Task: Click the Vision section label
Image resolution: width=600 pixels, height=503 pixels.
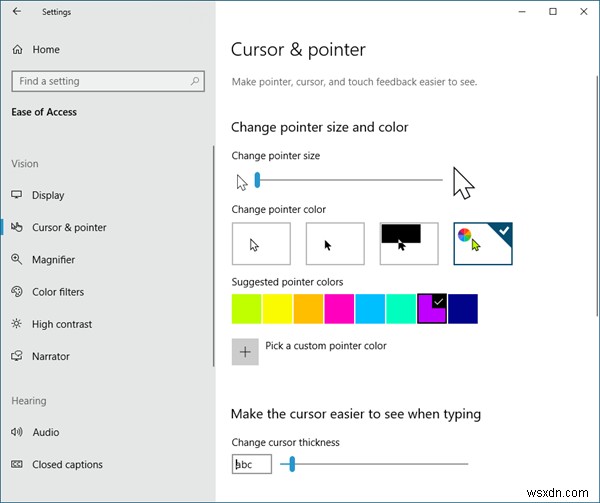Action: [25, 164]
